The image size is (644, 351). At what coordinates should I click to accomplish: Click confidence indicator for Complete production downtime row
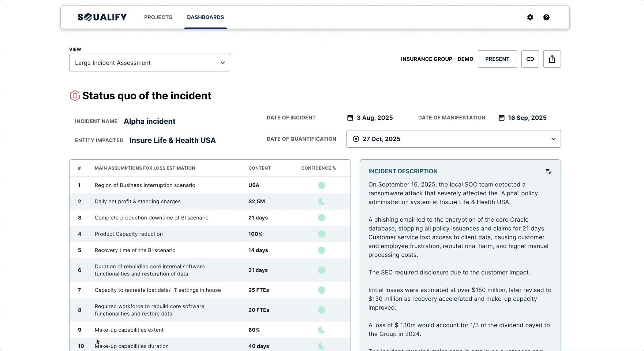[322, 218]
